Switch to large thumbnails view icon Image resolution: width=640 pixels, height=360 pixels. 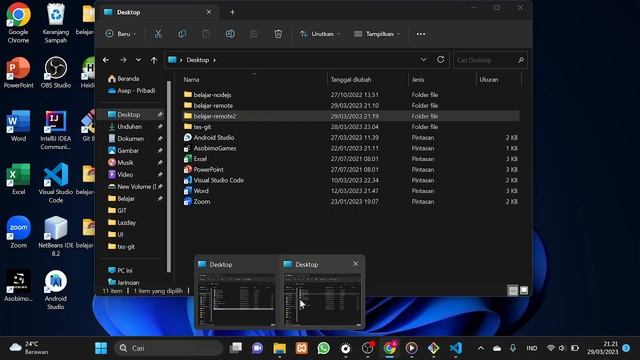click(x=524, y=290)
